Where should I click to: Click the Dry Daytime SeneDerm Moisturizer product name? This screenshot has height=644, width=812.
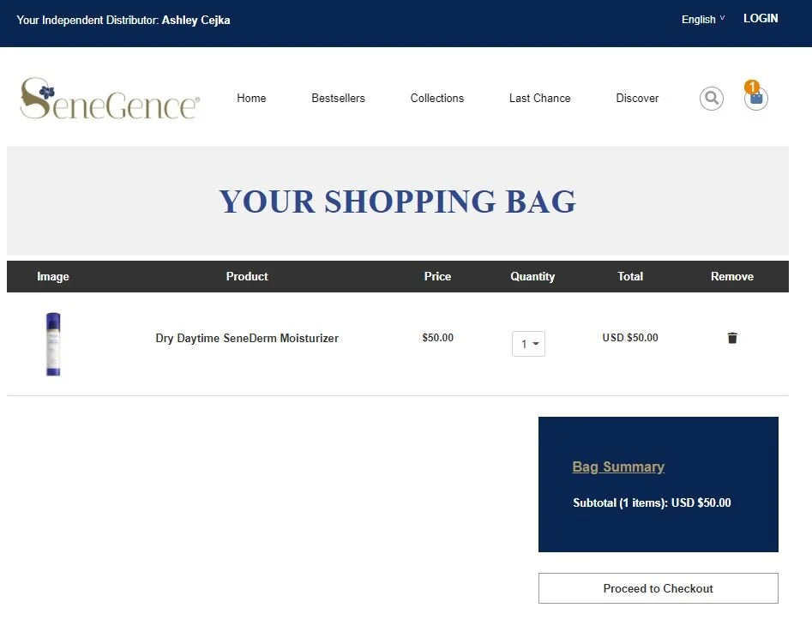pos(247,338)
